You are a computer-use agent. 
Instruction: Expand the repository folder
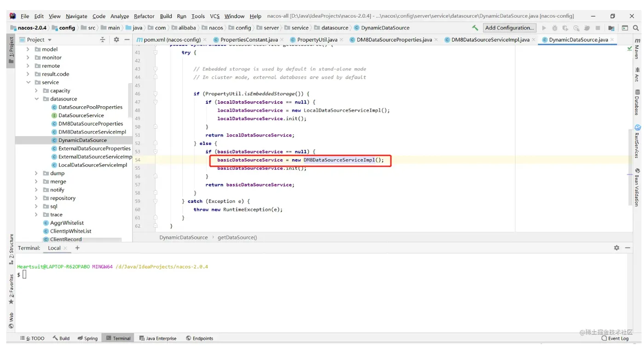coord(36,198)
